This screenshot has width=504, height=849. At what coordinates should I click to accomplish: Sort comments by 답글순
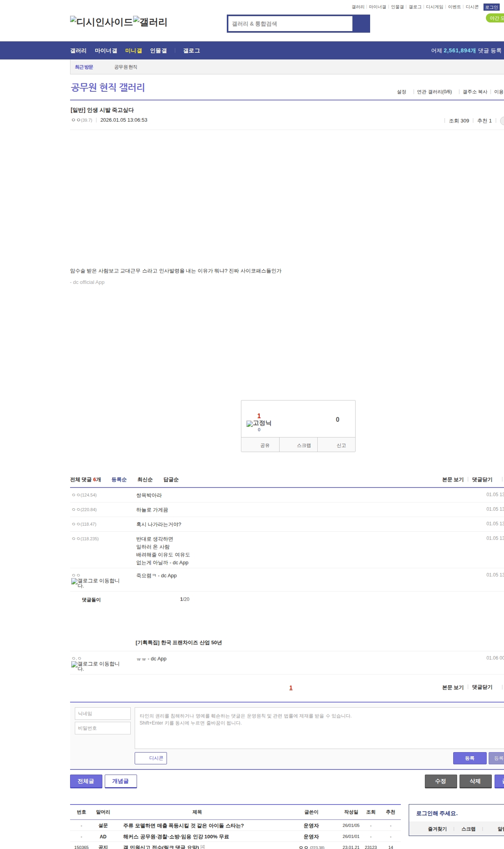coord(171,480)
